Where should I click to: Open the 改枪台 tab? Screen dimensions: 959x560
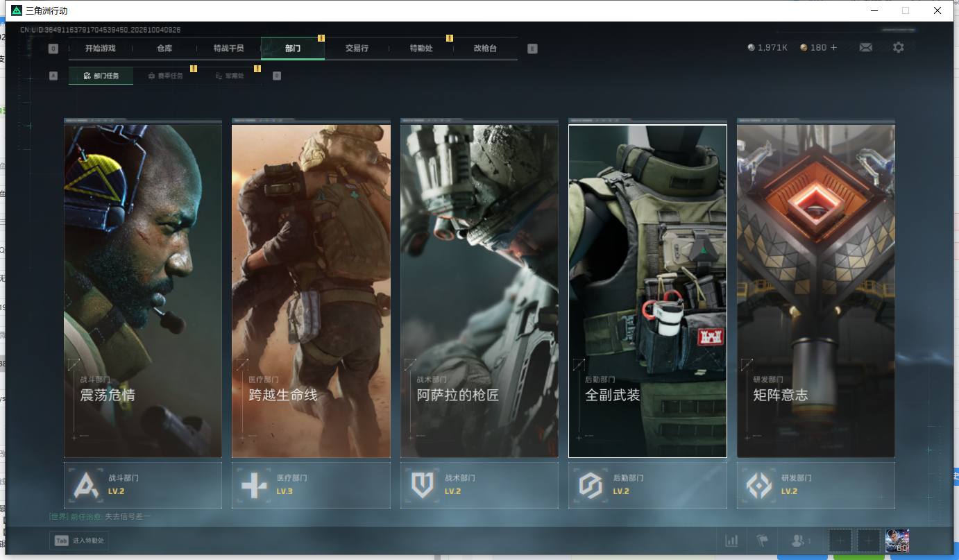[485, 49]
